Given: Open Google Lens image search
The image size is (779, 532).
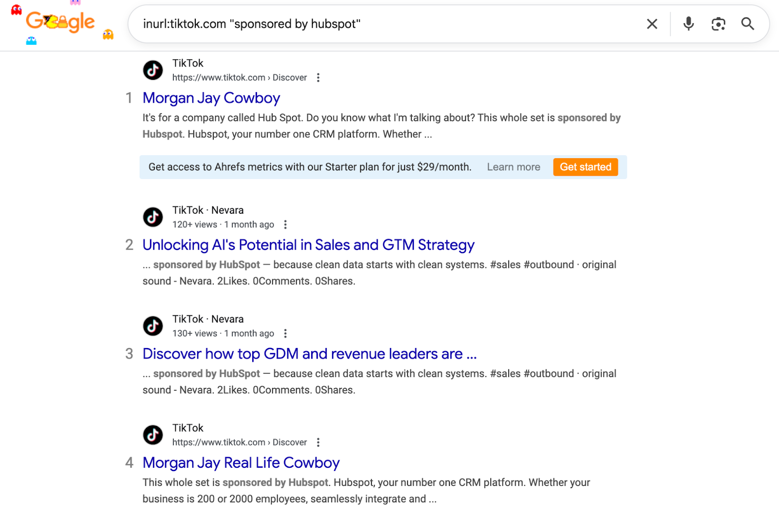Looking at the screenshot, I should coord(718,24).
